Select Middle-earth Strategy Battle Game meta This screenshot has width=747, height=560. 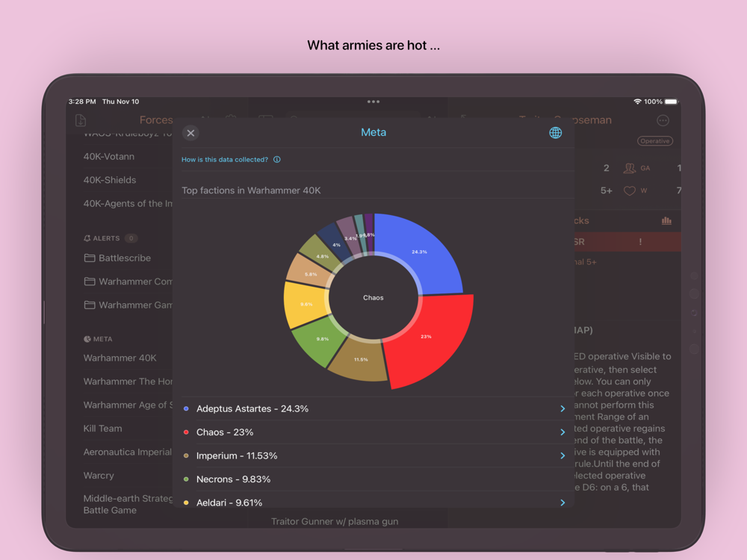[128, 504]
